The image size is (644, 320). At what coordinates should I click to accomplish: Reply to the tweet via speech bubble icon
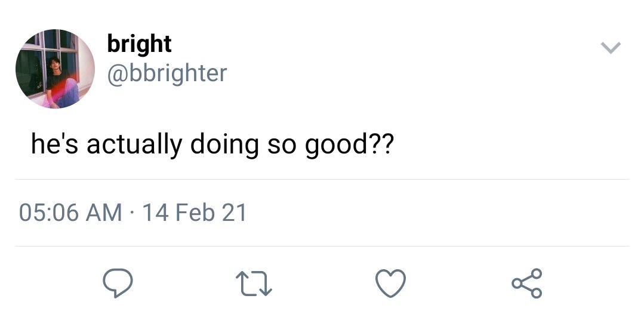point(118,283)
